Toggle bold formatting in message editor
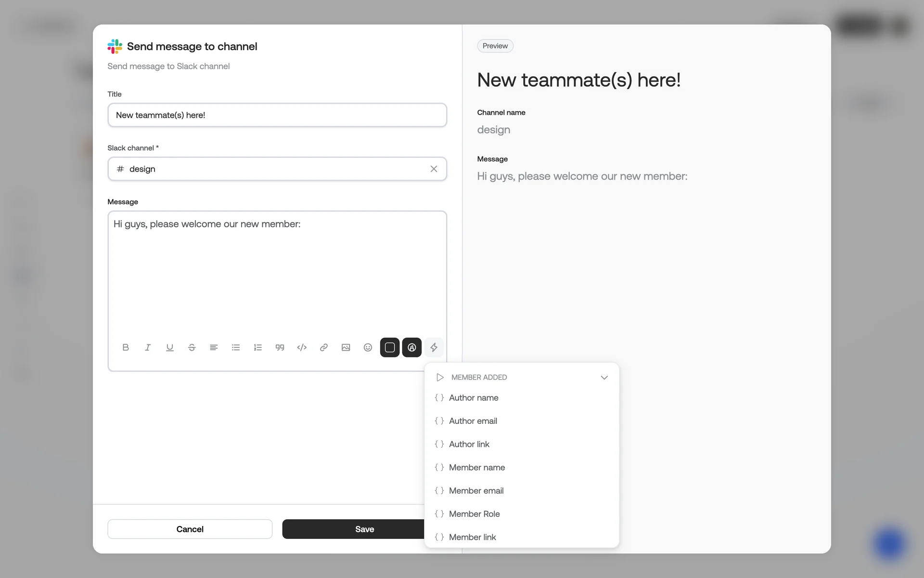This screenshot has height=578, width=924. pos(126,347)
